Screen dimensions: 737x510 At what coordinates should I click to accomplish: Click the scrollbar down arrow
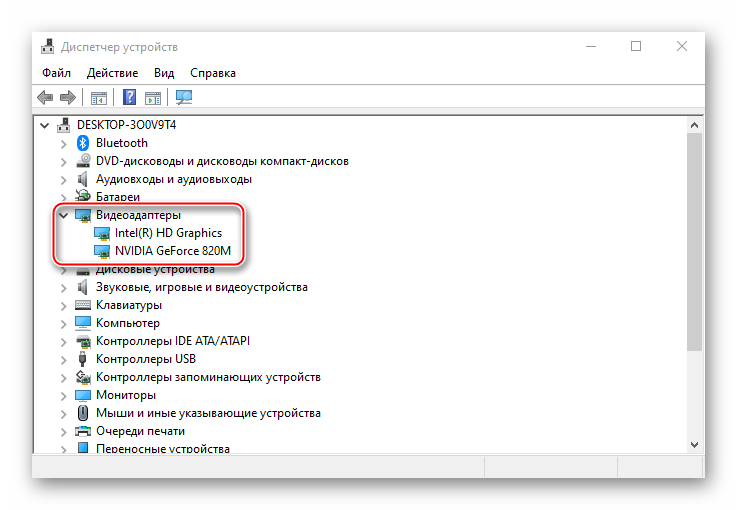click(x=694, y=445)
